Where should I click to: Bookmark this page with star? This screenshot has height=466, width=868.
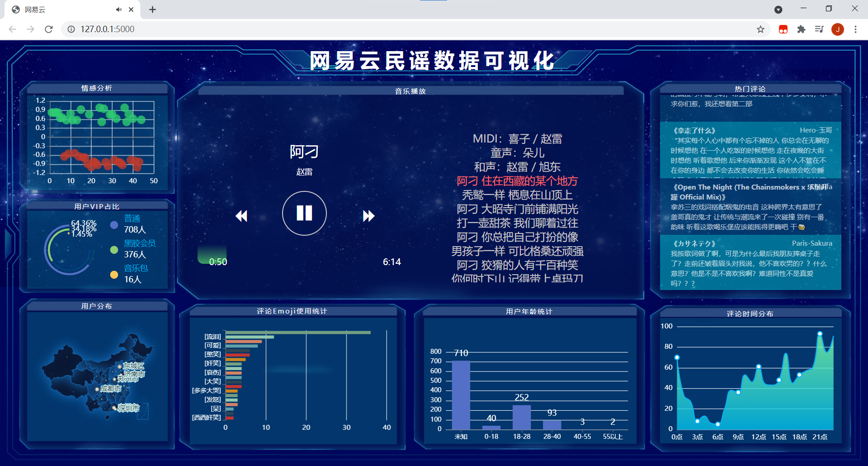(x=760, y=29)
